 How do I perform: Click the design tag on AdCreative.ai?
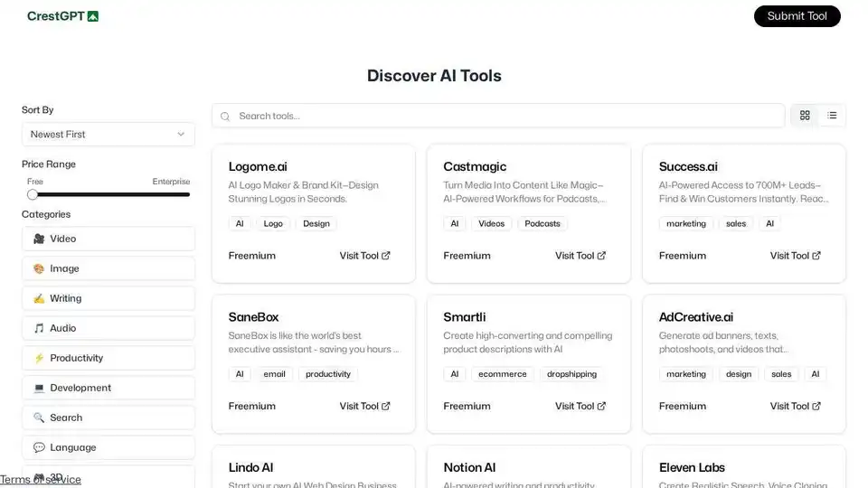(x=739, y=374)
